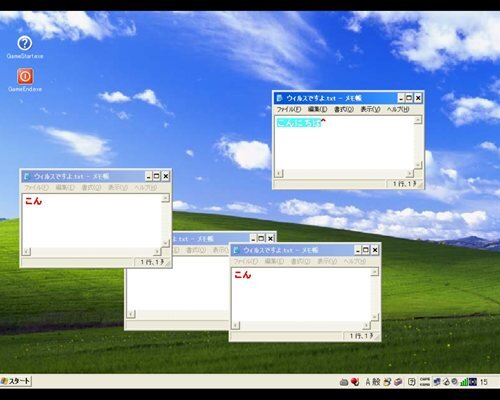
Task: Click the green signal bars tray icon
Action: [464, 382]
